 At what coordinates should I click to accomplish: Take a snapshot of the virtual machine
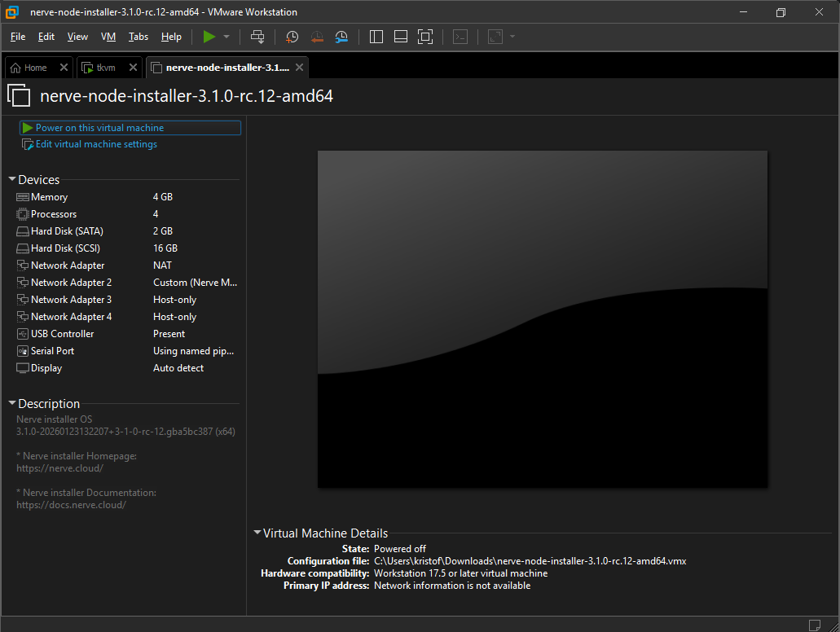292,37
